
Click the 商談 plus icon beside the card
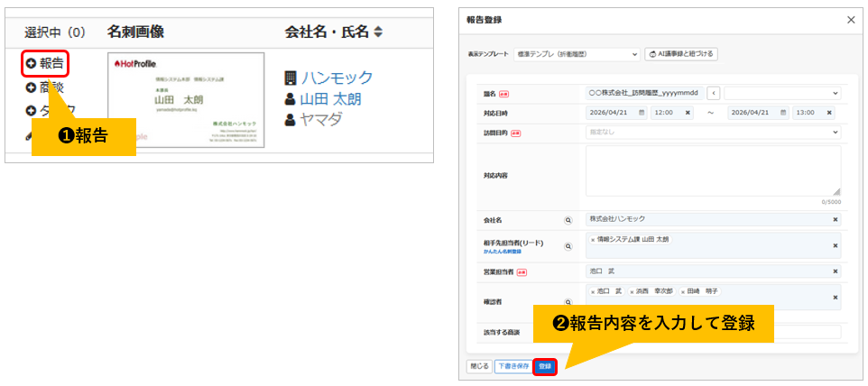click(31, 87)
